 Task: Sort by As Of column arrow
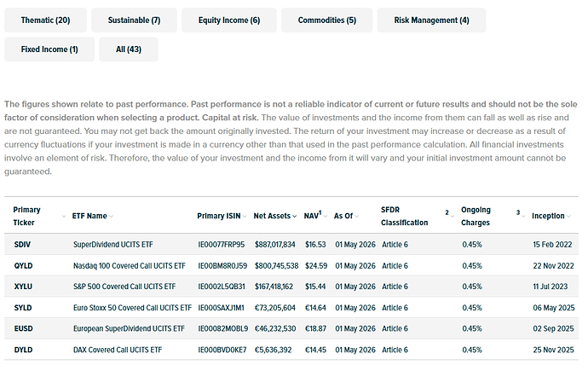click(356, 217)
